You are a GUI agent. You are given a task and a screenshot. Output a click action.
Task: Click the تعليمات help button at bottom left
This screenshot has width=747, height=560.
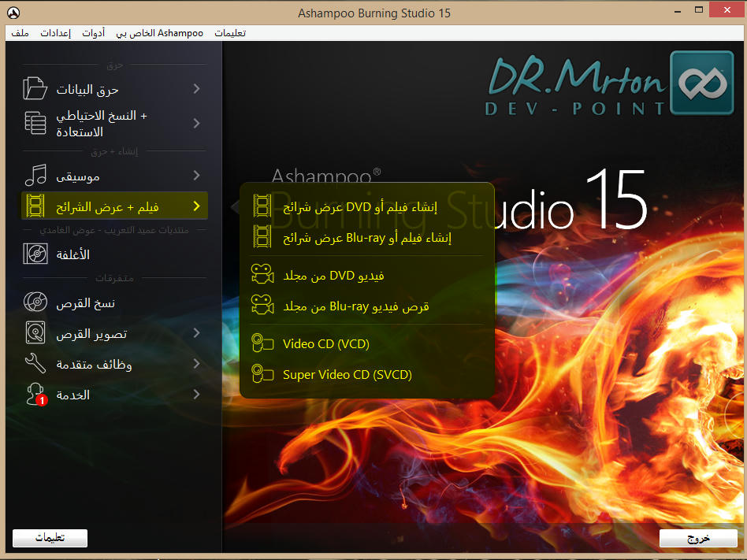[50, 538]
